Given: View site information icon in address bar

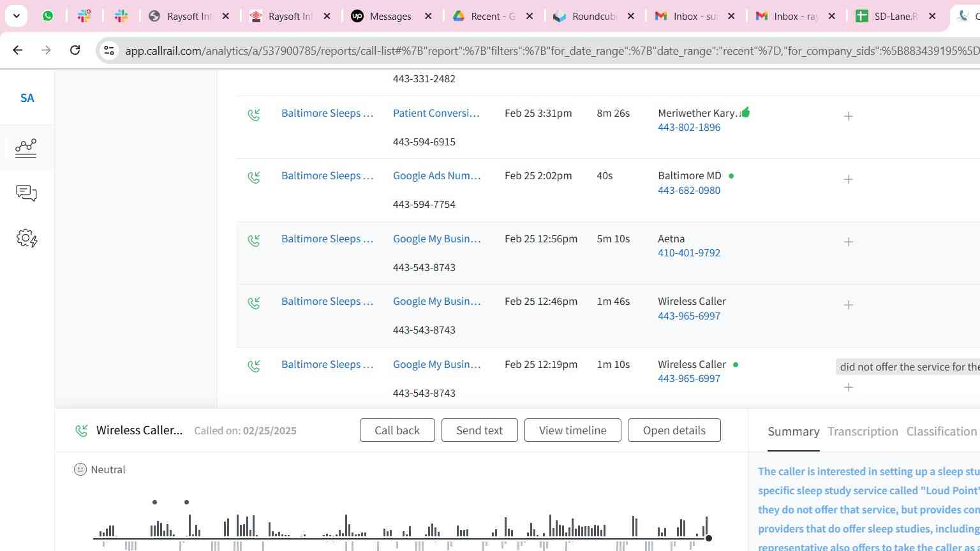Looking at the screenshot, I should tap(109, 50).
